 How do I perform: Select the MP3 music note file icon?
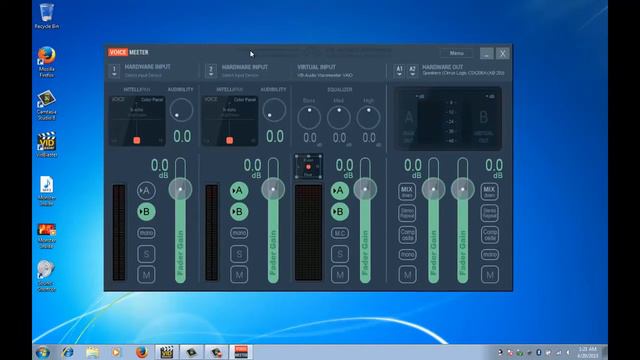[x=47, y=191]
